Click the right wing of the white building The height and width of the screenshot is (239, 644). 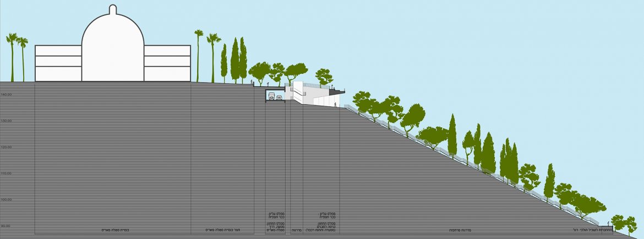click(x=167, y=63)
